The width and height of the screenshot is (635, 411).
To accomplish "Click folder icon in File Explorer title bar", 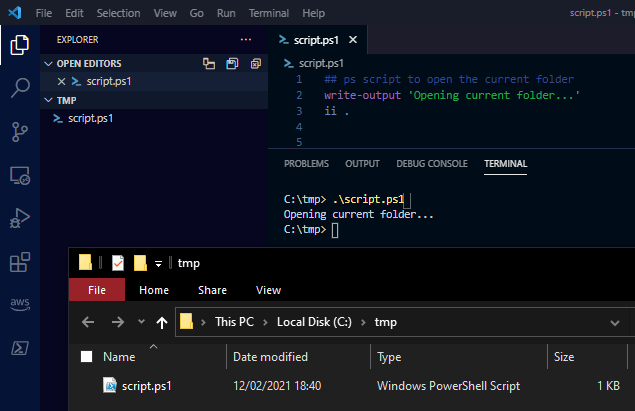I will point(85,262).
